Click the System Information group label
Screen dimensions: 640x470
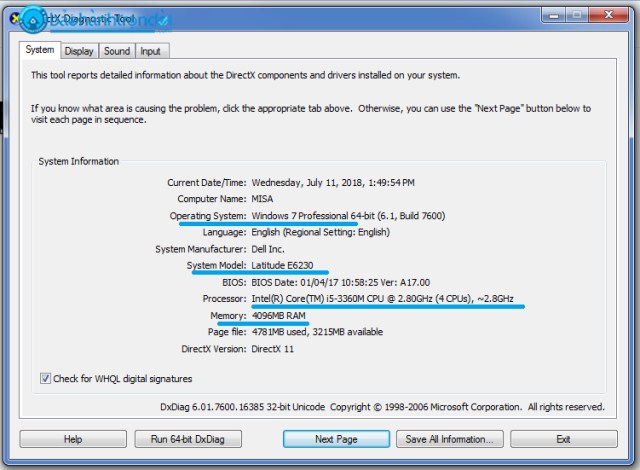pos(78,161)
